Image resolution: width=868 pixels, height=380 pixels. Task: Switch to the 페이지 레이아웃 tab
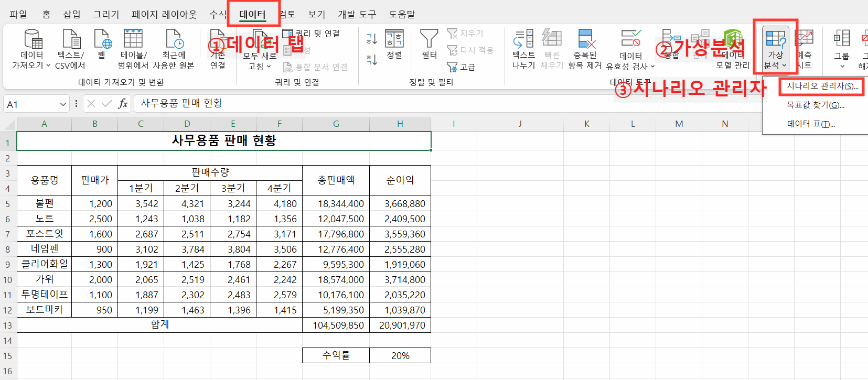[164, 14]
